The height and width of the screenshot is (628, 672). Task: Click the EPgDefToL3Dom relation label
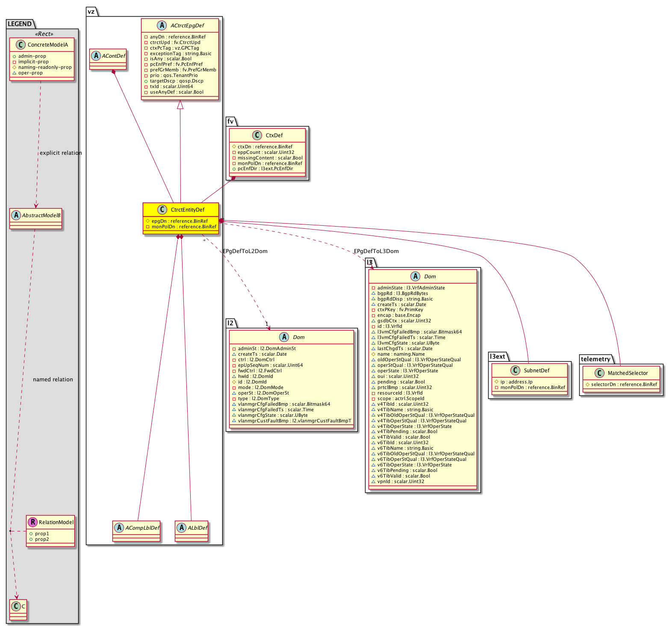point(376,251)
